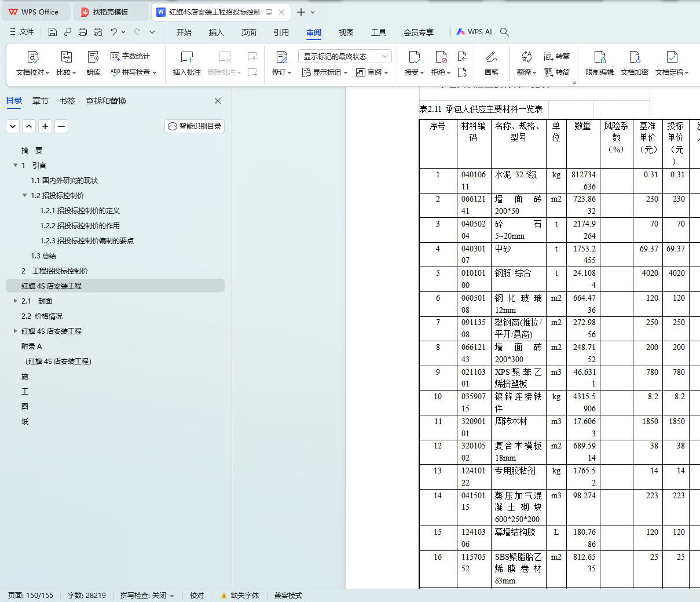Viewport: 700px width, 602px height.
Task: Open a new tab with plus button
Action: click(301, 12)
